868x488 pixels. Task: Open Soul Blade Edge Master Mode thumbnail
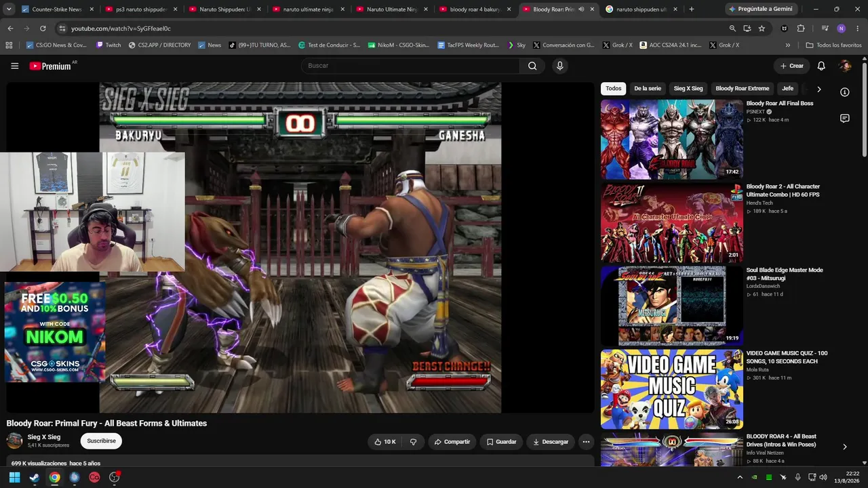point(672,306)
